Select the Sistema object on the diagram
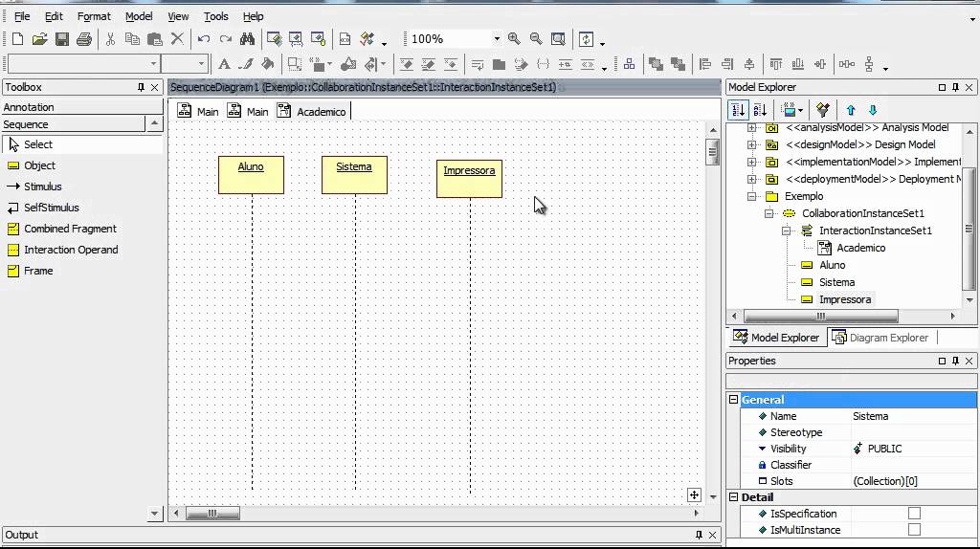Screen dimensions: 980x549 tap(354, 175)
